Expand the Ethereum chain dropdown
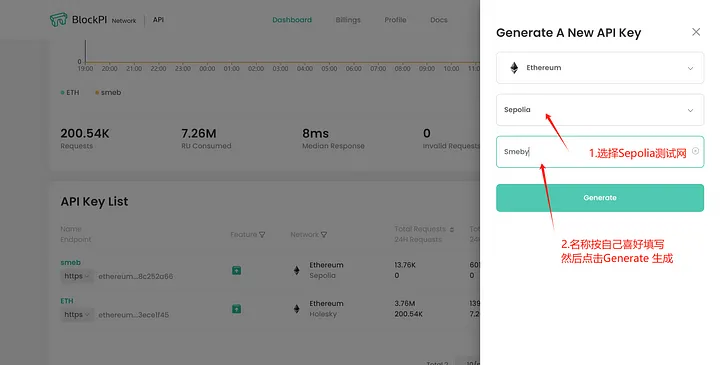The image size is (720, 365). [600, 68]
